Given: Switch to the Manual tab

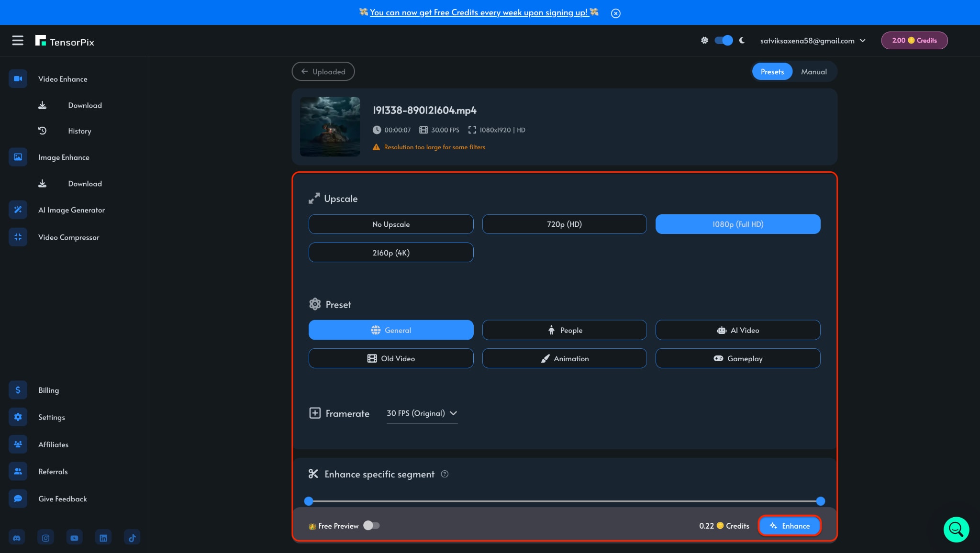Looking at the screenshot, I should pyautogui.click(x=813, y=72).
